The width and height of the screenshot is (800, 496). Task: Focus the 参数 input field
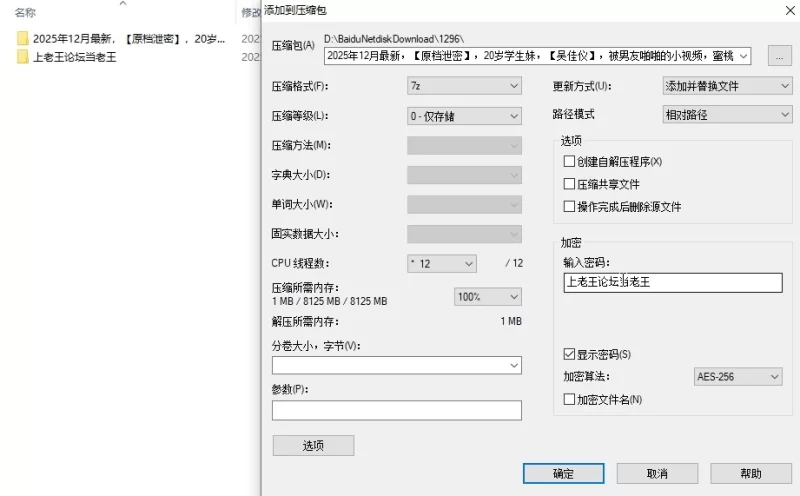point(396,411)
